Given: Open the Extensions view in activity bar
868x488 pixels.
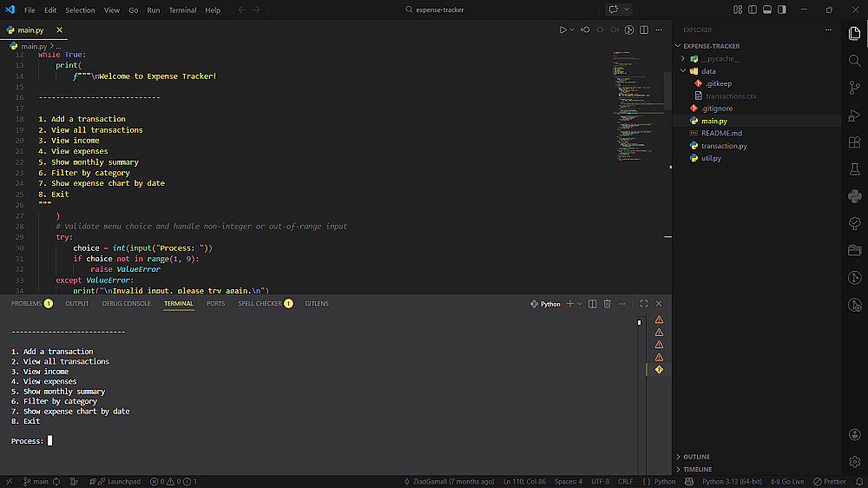Looking at the screenshot, I should tap(854, 142).
